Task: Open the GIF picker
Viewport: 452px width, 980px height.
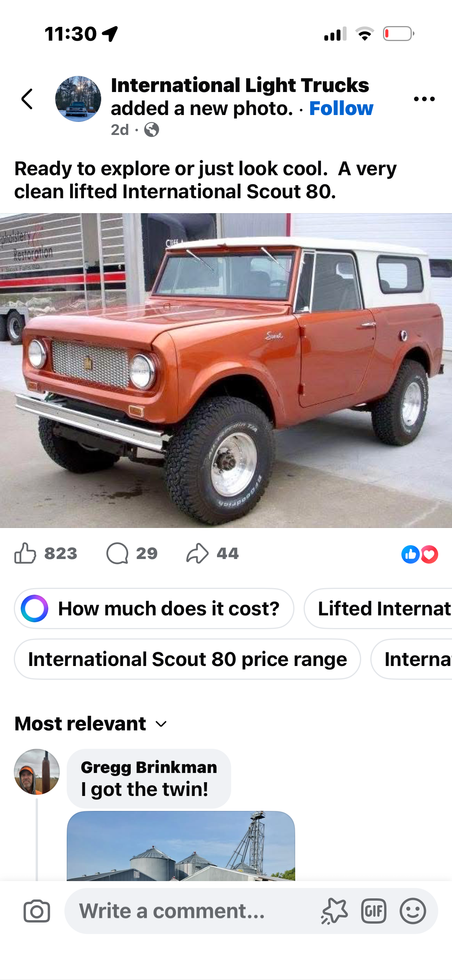Action: click(x=373, y=911)
